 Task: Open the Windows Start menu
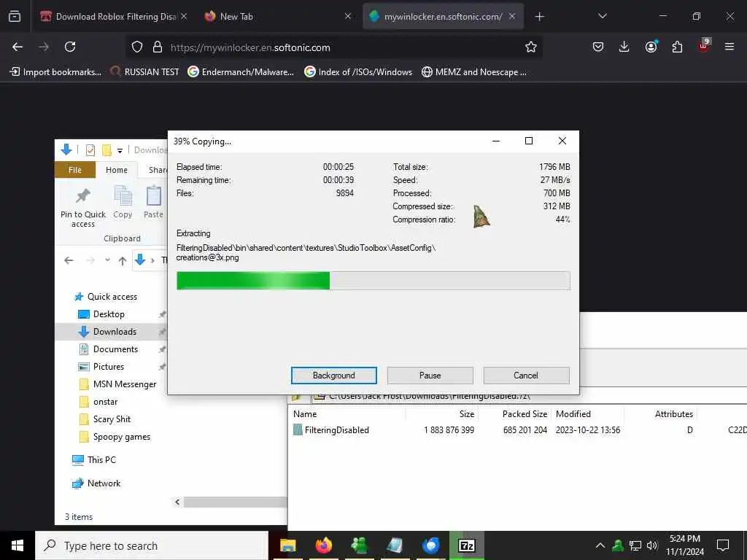18,545
